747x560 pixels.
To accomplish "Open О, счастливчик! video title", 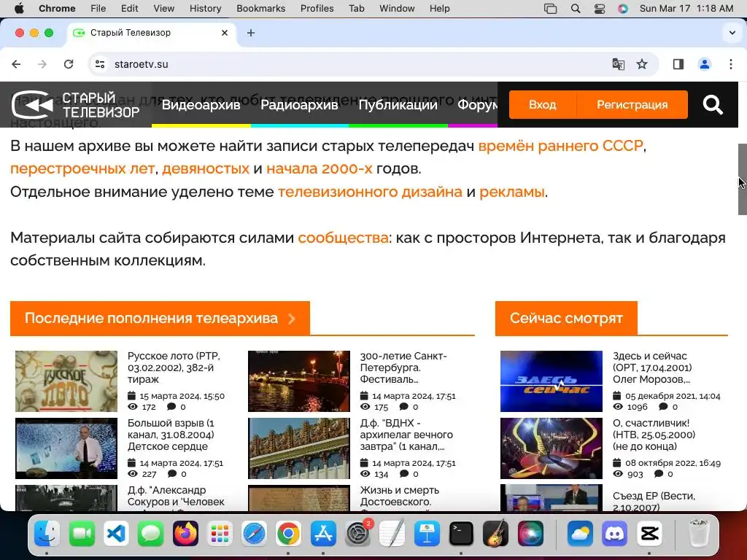I will click(654, 435).
